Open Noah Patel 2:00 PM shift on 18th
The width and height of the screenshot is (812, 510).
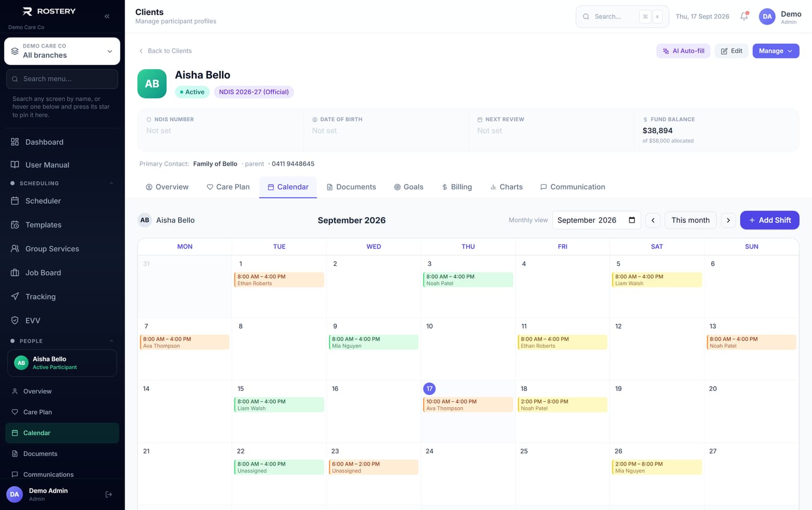[x=562, y=405]
